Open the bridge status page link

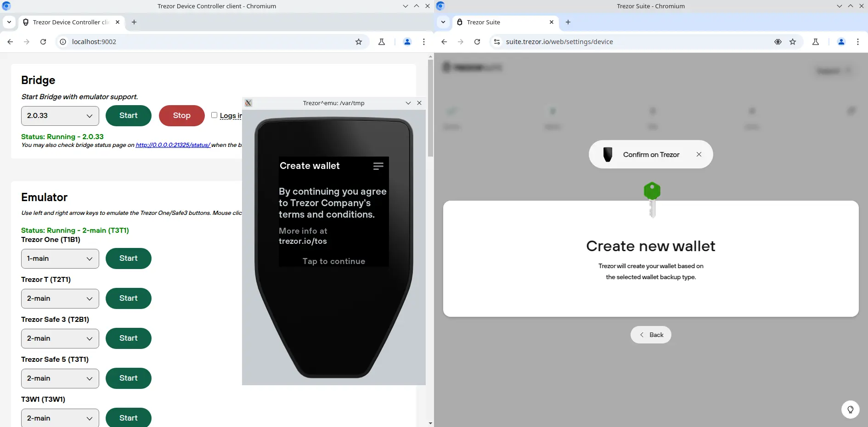click(x=173, y=145)
